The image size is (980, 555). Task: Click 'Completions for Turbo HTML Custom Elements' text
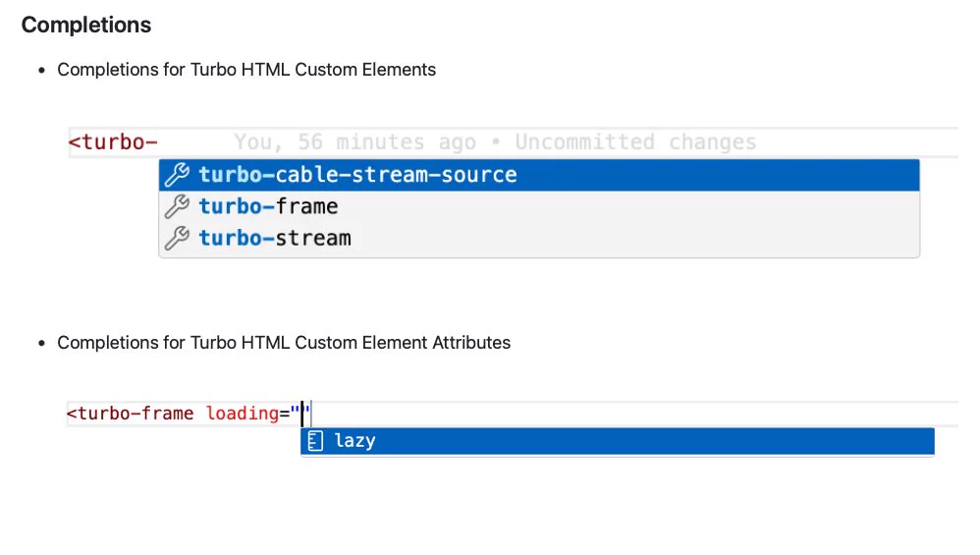click(246, 70)
